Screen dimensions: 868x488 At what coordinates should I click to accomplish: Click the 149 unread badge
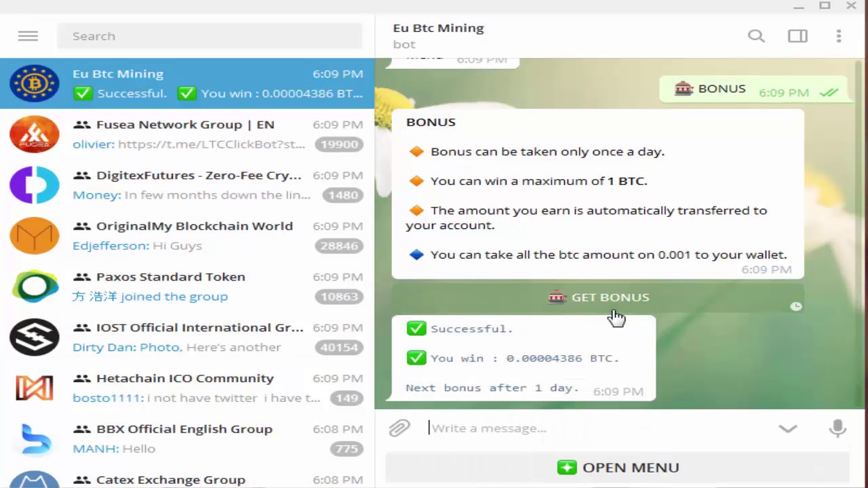click(x=347, y=399)
